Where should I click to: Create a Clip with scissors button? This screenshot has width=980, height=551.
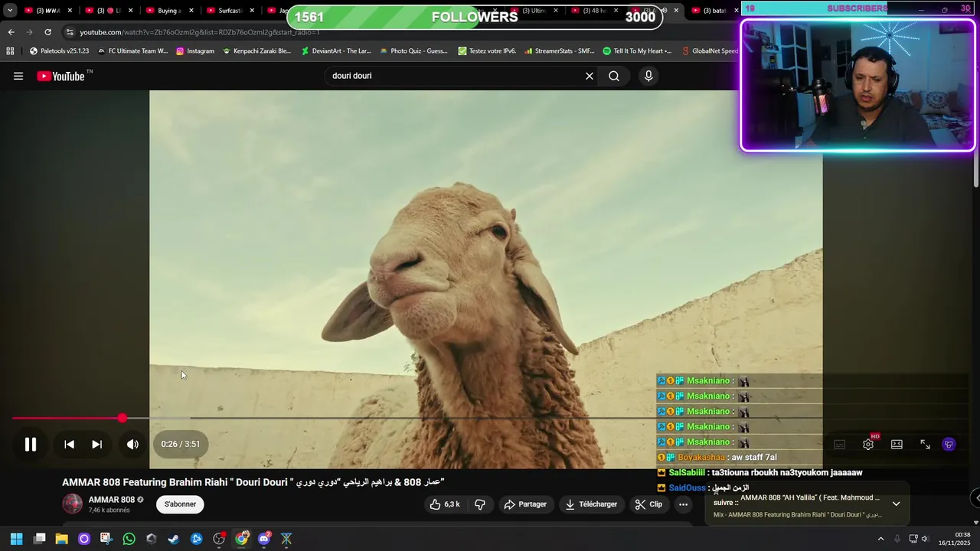pos(648,504)
